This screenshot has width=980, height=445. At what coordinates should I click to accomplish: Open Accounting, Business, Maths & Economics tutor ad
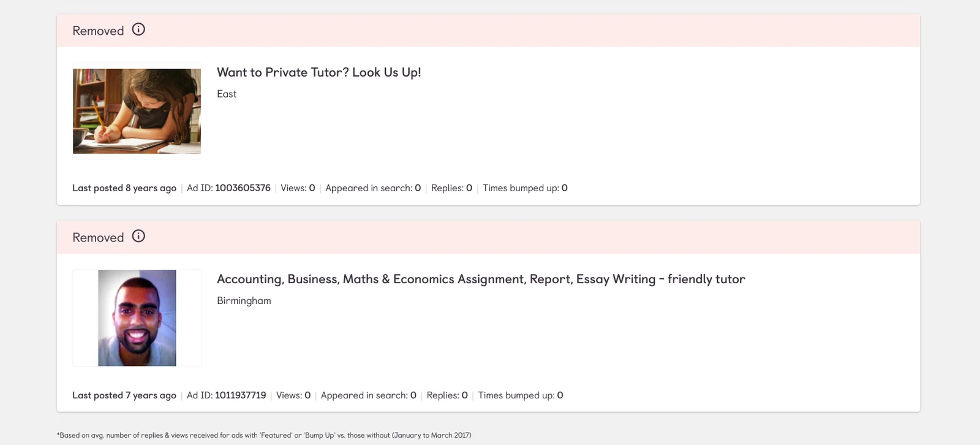[x=481, y=279]
